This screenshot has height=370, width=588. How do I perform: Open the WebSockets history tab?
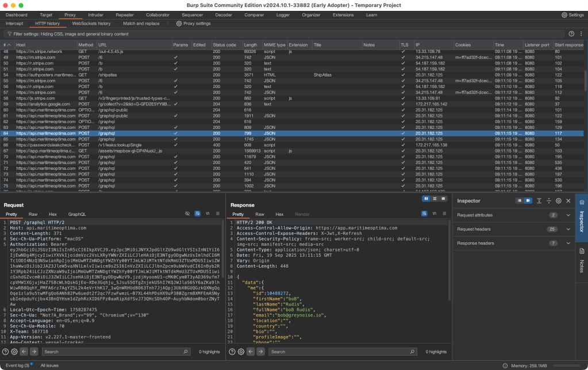[91, 24]
